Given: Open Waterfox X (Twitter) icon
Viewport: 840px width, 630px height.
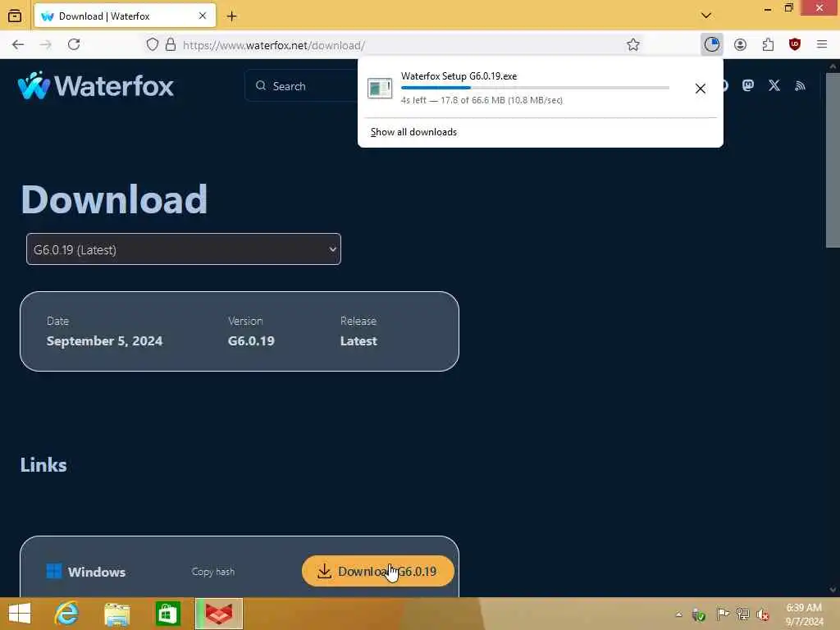Looking at the screenshot, I should click(774, 85).
